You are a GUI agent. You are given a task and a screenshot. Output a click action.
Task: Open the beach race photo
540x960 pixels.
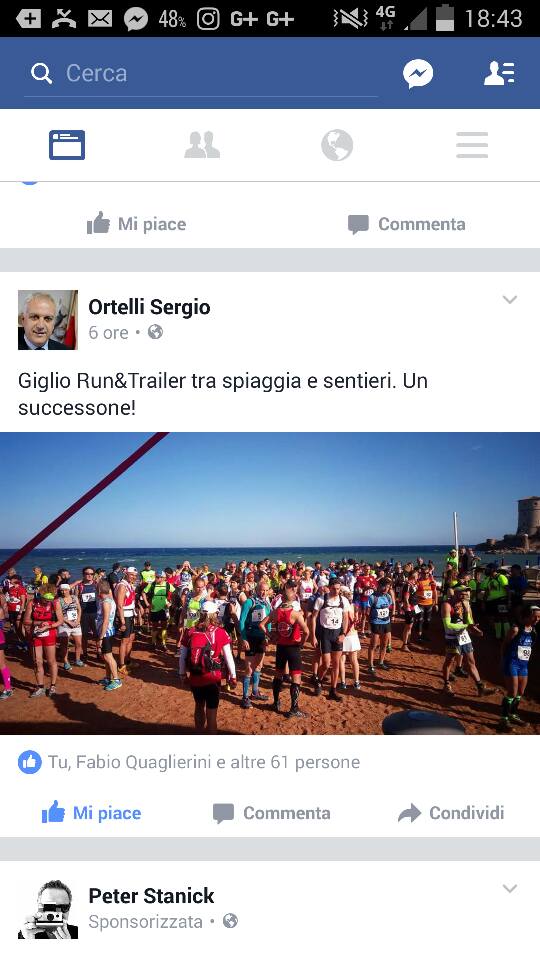point(270,583)
